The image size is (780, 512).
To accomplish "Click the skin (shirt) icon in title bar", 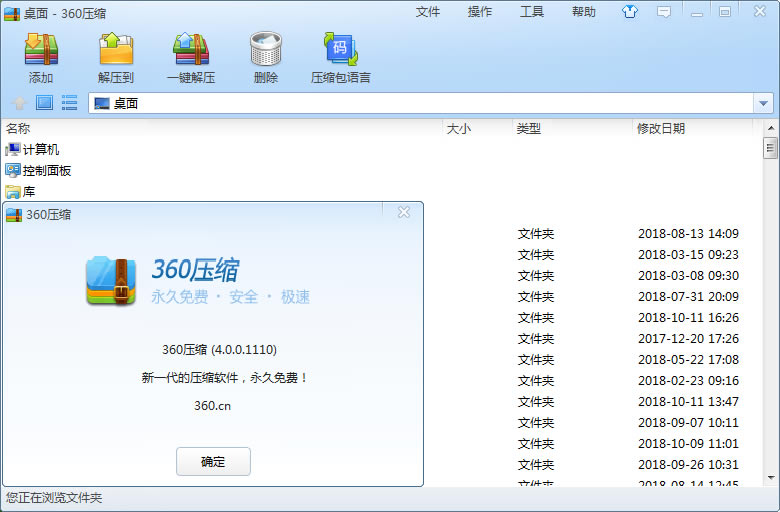I will 629,12.
